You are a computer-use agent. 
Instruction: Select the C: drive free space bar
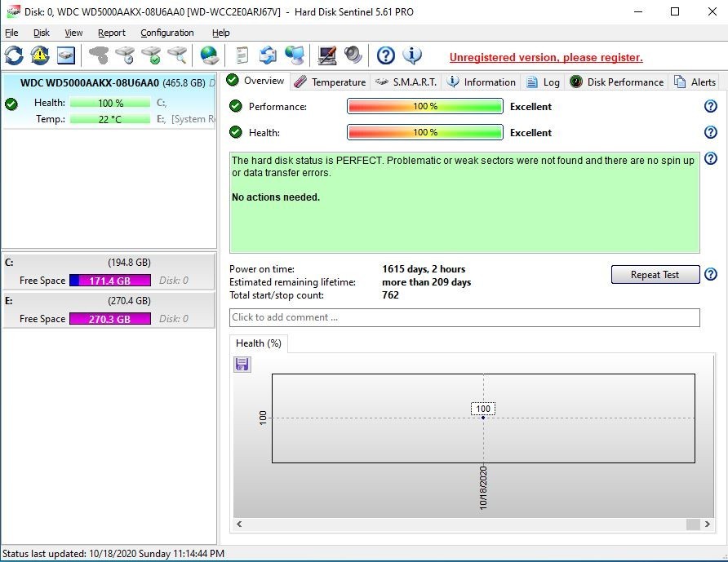[110, 281]
